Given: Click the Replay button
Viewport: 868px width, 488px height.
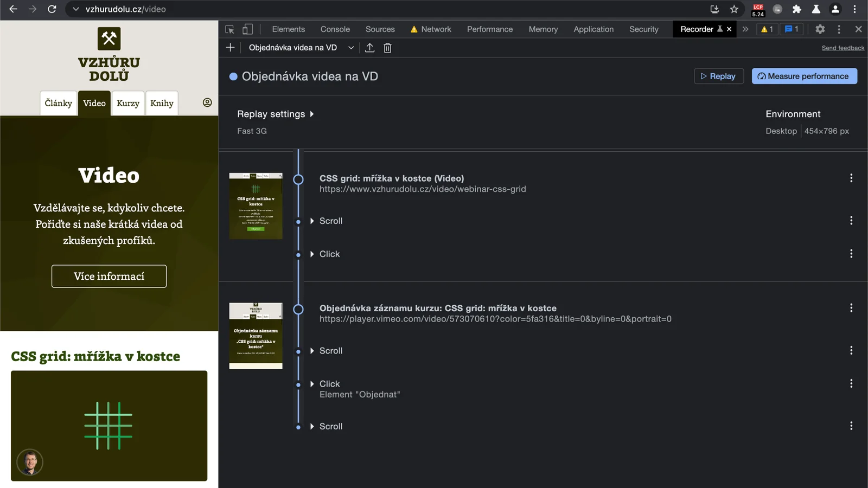Looking at the screenshot, I should 718,76.
